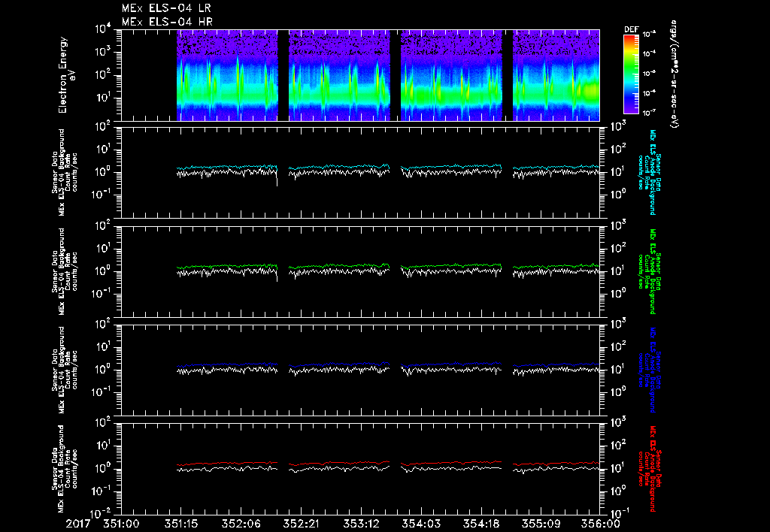
Task: Click the "356:00" time axis label
Action: tap(601, 524)
